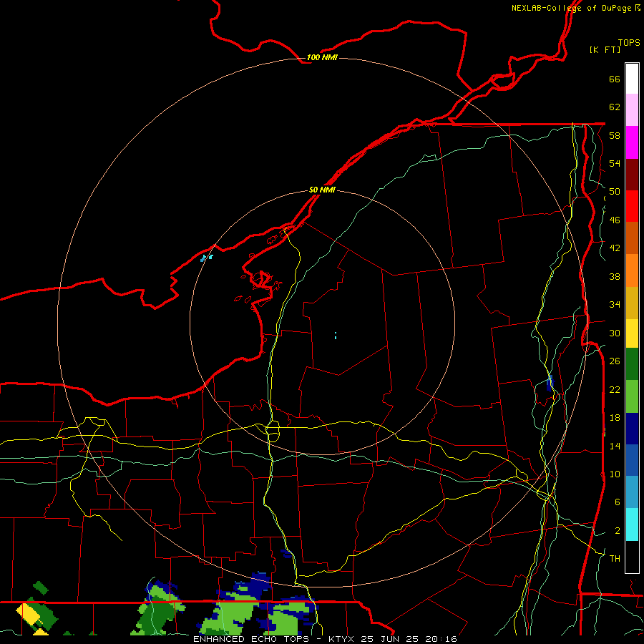Click the medium blue legend swatch near 10
The height and width of the screenshot is (644, 644).
632,460
